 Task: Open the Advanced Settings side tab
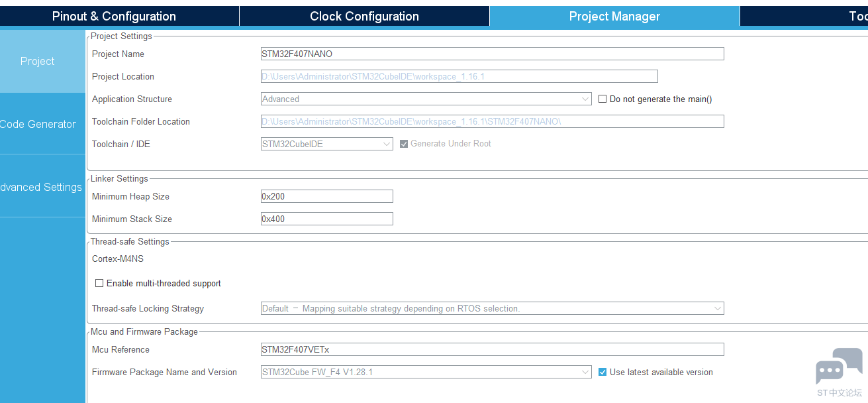click(x=42, y=187)
